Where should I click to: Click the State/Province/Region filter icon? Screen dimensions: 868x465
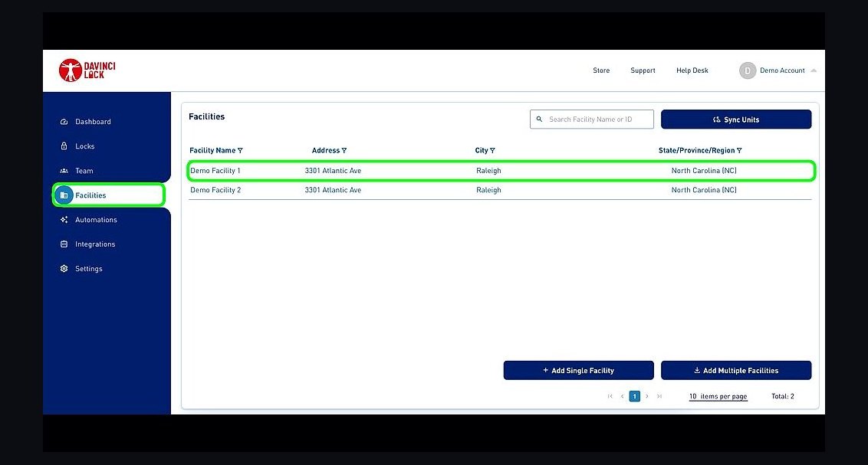740,150
